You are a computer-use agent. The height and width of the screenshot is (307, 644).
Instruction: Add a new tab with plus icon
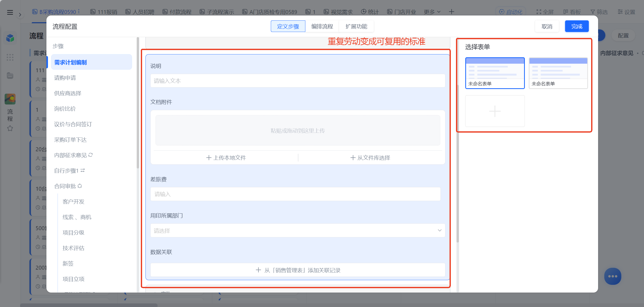point(451,12)
